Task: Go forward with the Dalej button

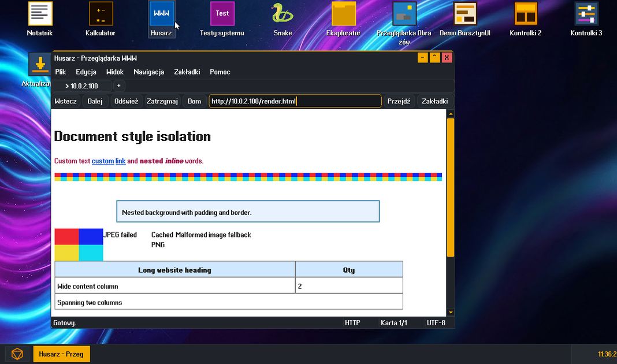Action: 95,101
